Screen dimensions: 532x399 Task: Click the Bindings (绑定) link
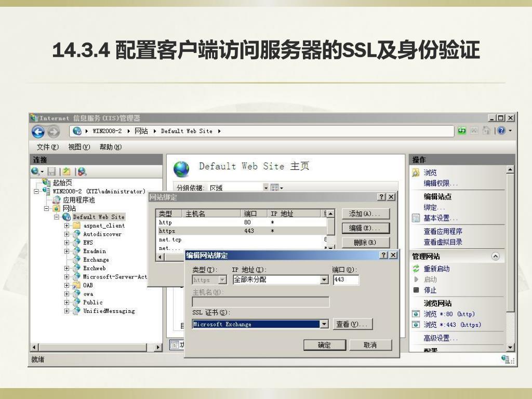coord(434,207)
